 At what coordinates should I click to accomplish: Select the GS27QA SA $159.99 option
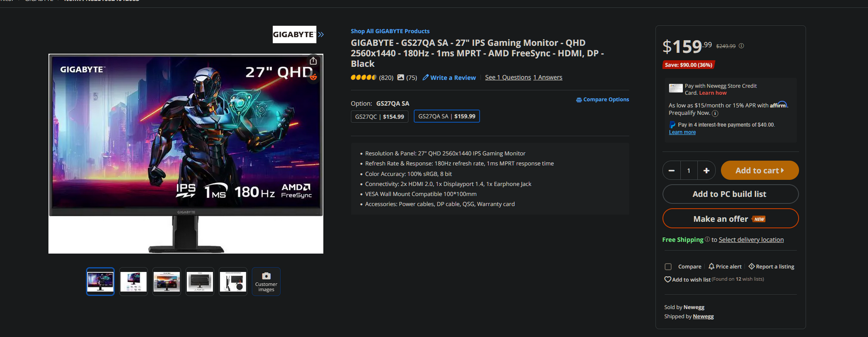pyautogui.click(x=447, y=116)
